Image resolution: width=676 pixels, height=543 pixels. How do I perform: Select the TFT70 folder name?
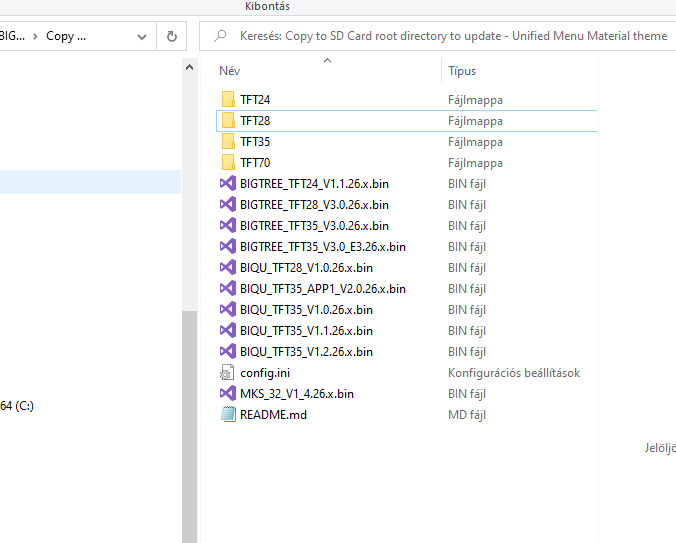click(255, 163)
